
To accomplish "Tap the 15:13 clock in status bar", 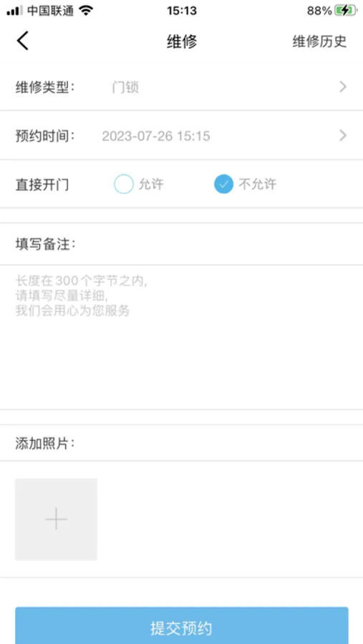I will [x=182, y=11].
